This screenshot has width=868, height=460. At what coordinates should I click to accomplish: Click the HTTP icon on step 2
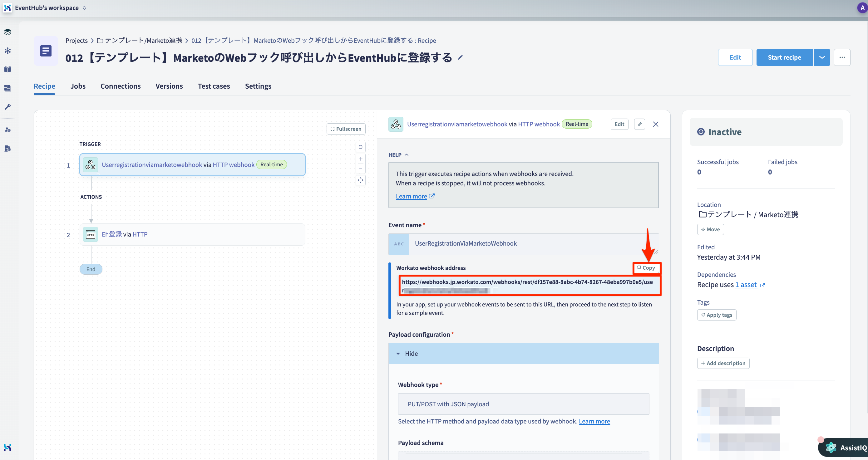[90, 234]
